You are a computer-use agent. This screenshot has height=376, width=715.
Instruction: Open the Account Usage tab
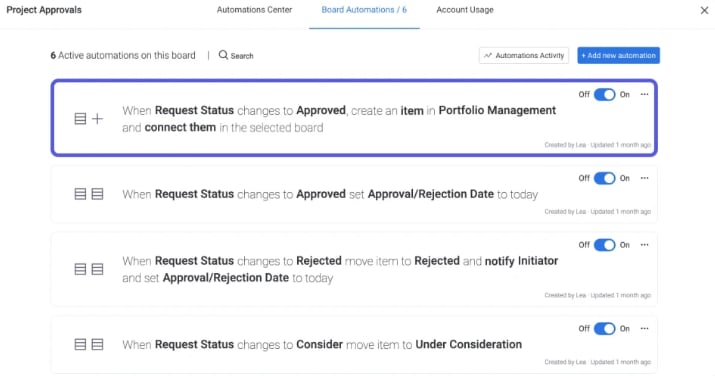(x=465, y=10)
